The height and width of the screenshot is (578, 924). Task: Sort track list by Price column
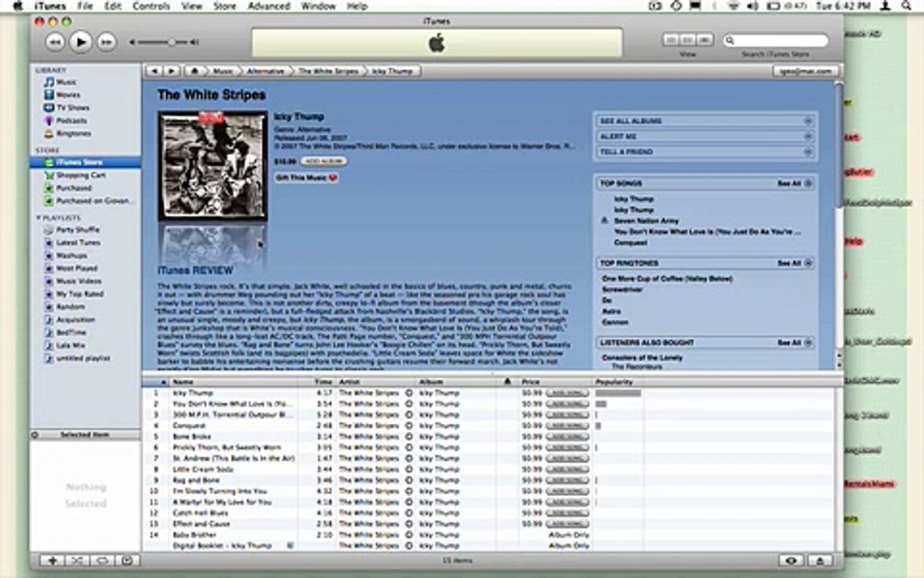[555, 381]
